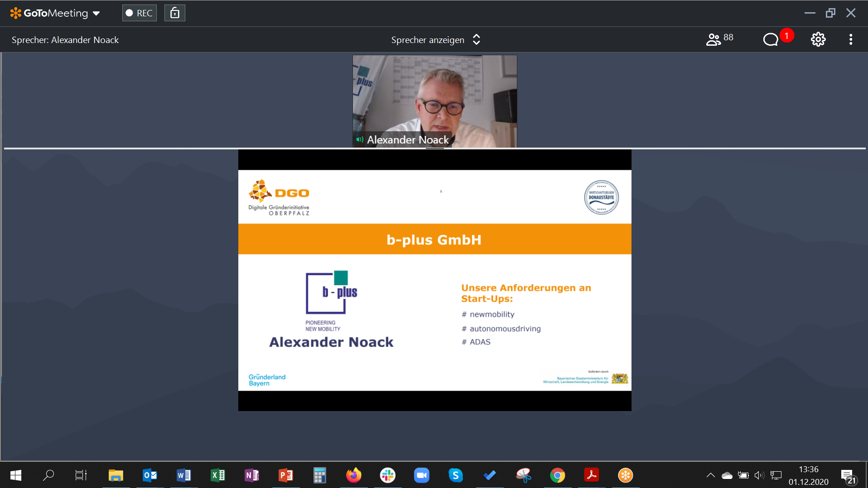Expand the Sprecher anzeigen view selector
Image resolution: width=868 pixels, height=488 pixels.
point(435,40)
